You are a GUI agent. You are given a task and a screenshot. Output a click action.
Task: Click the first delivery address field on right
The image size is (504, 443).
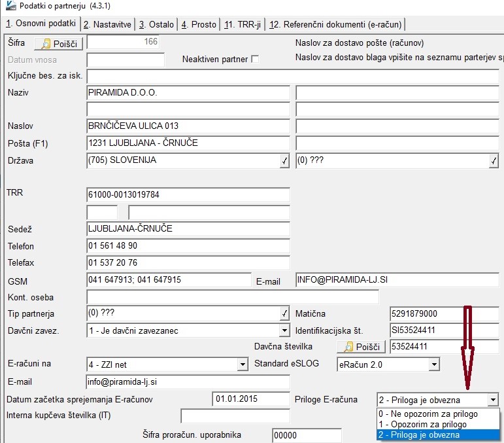pos(397,93)
